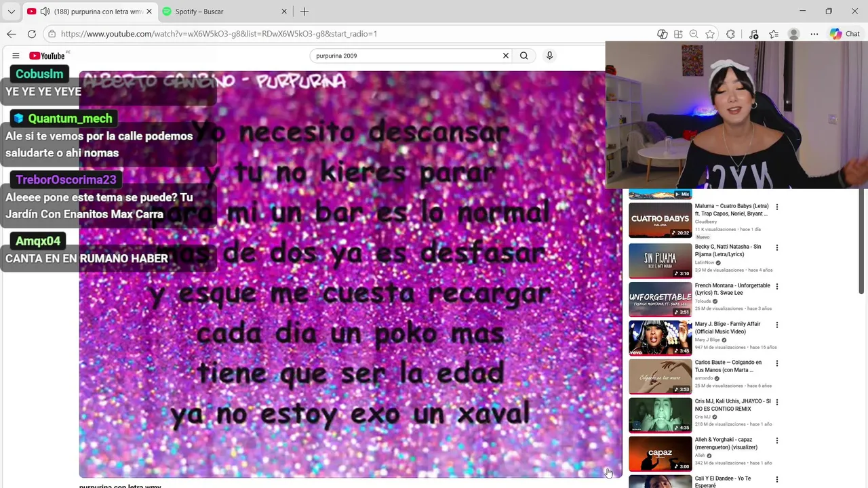Open the Family Affair video thumbnail
868x488 pixels.
point(660,338)
